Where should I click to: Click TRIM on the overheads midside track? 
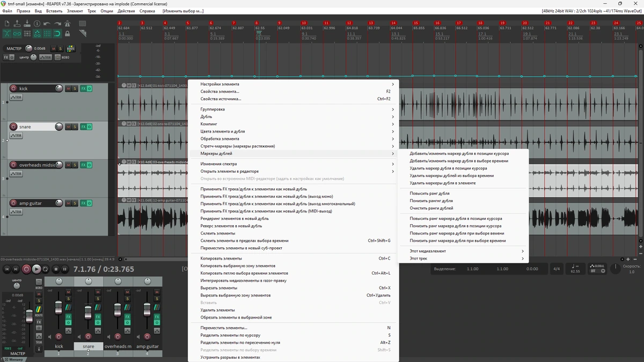click(16, 174)
